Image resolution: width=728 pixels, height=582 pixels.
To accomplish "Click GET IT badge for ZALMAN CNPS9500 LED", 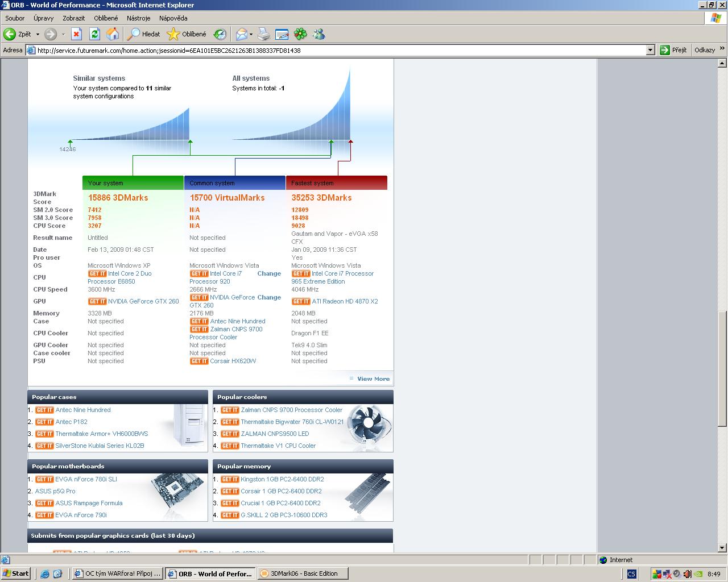I will tap(230, 434).
